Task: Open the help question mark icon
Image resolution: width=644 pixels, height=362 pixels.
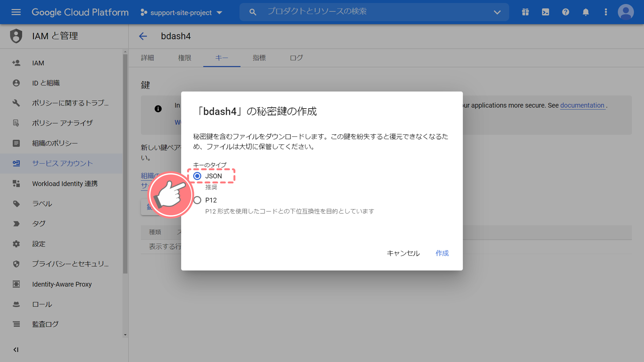Action: [566, 12]
